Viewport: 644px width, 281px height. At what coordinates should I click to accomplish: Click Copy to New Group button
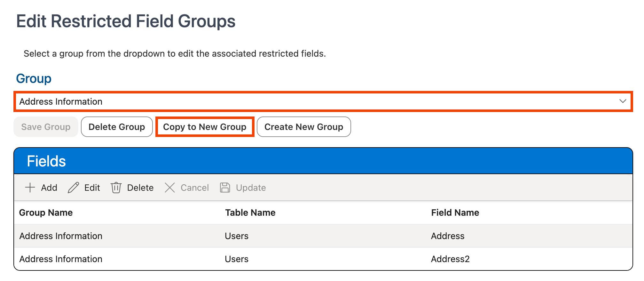tap(205, 127)
